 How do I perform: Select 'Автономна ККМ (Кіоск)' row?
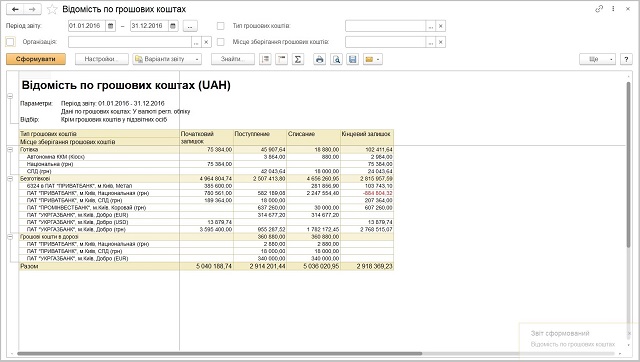pyautogui.click(x=56, y=157)
